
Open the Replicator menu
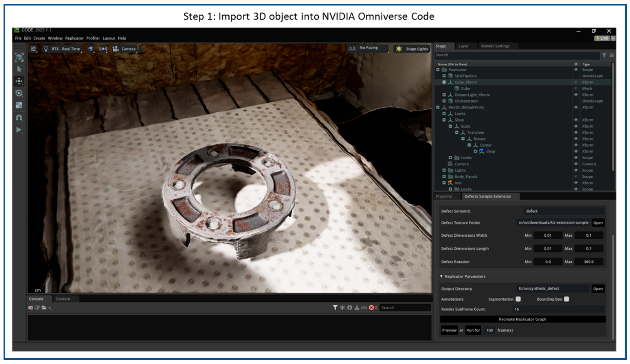[74, 38]
